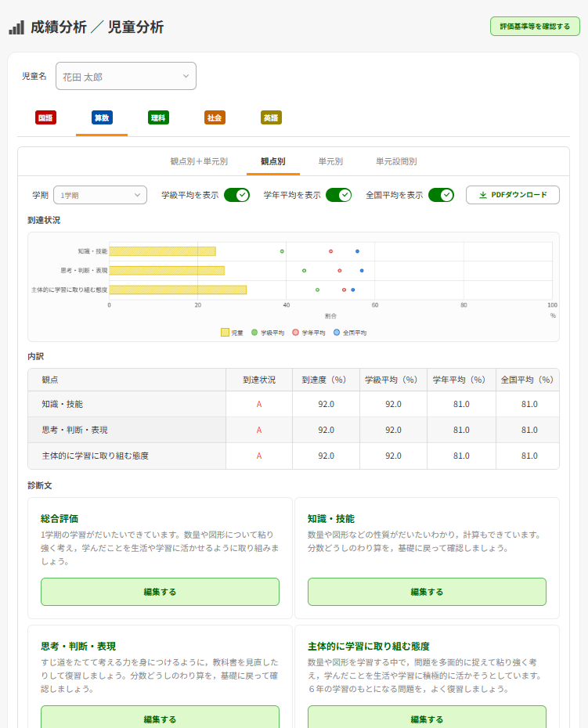Click the 到達度（%） column header
Image resolution: width=588 pixels, height=728 pixels.
point(326,380)
